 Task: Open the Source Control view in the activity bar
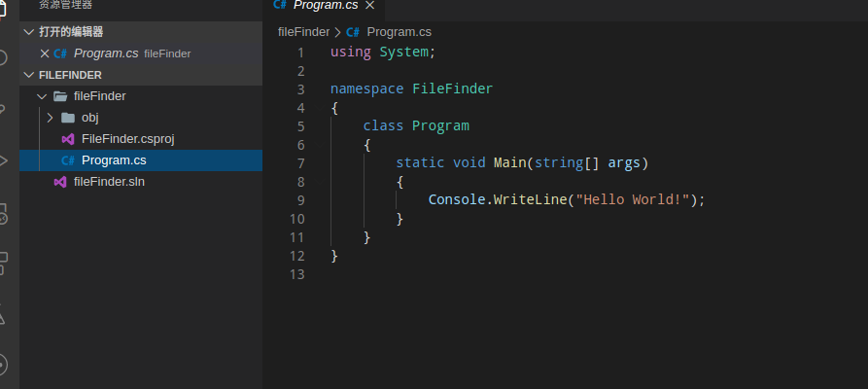tap(4, 109)
